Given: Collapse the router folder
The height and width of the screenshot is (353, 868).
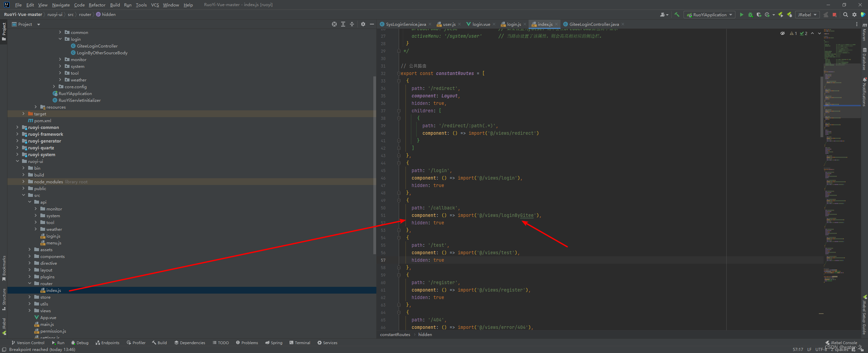Looking at the screenshot, I should click(29, 283).
